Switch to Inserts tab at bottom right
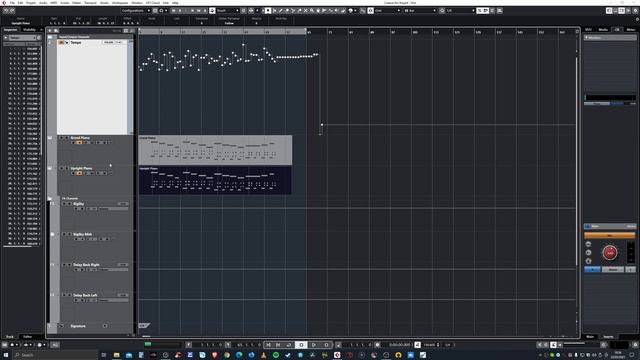Screen dimensions: 640x360 pos(608,337)
